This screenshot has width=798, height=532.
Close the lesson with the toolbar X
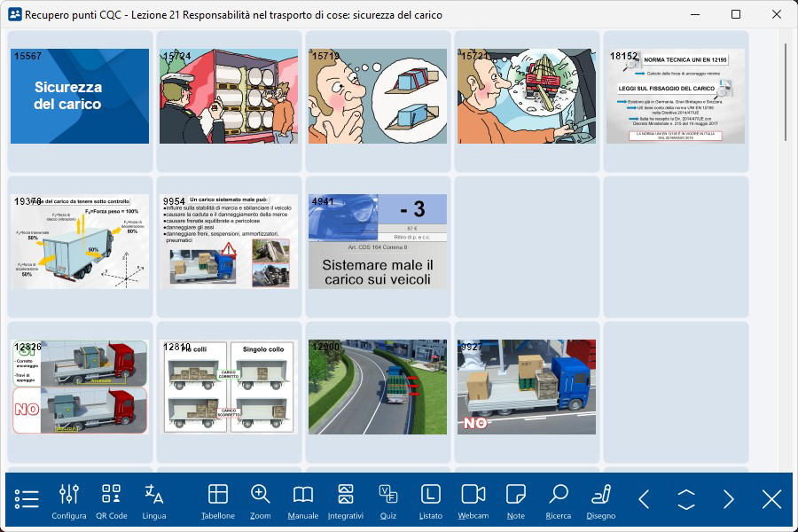[771, 499]
